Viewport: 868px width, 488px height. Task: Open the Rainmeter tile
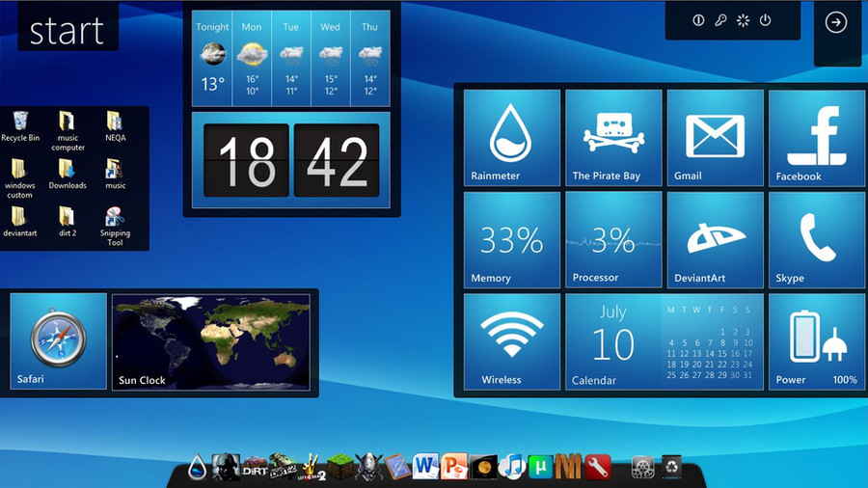point(512,137)
